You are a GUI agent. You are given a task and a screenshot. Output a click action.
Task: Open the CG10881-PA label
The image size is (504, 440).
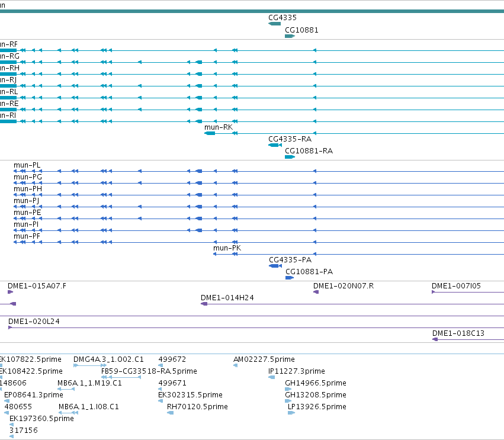click(309, 272)
